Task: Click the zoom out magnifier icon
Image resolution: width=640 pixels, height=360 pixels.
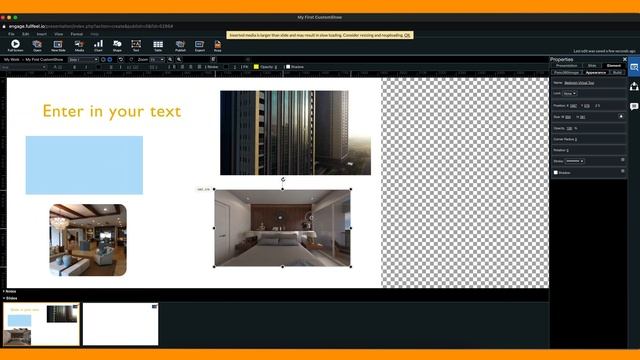Action: (170, 60)
